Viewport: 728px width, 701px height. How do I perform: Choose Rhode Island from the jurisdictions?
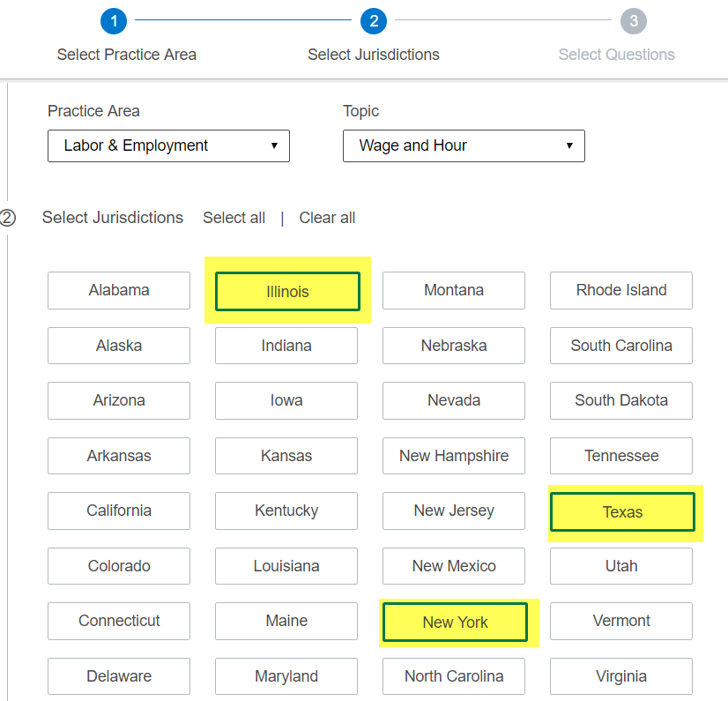(621, 290)
